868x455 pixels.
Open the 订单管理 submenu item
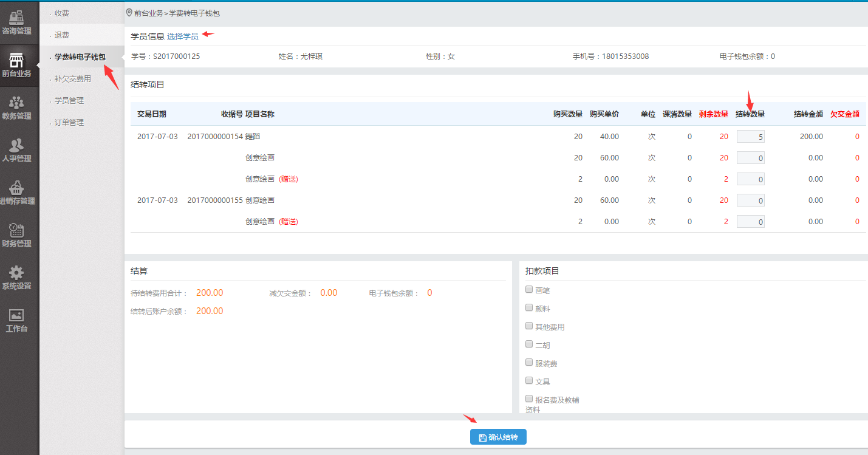pyautogui.click(x=69, y=122)
